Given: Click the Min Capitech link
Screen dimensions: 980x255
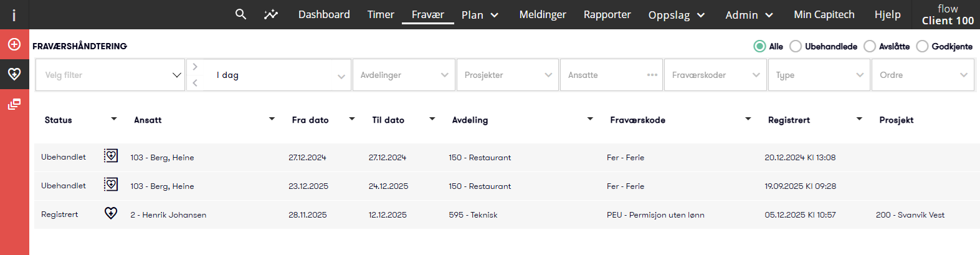Looking at the screenshot, I should pyautogui.click(x=824, y=14).
